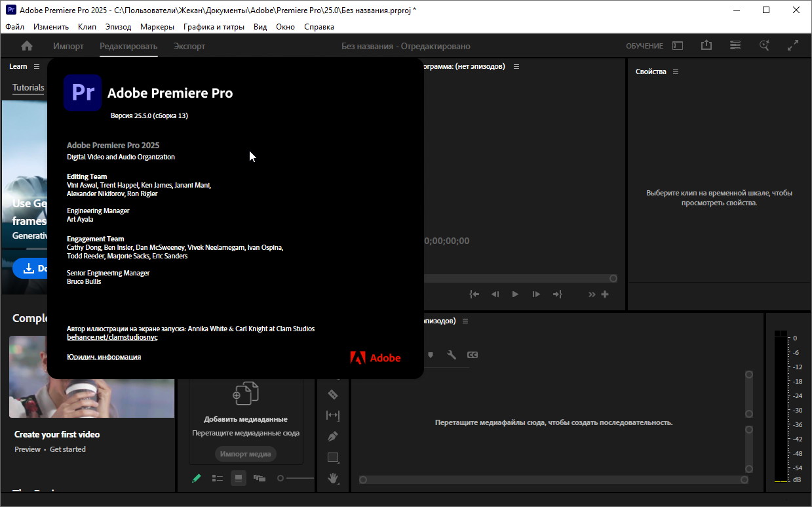Image resolution: width=812 pixels, height=507 pixels.
Task: Open Юридич. информация link
Action: 104,357
